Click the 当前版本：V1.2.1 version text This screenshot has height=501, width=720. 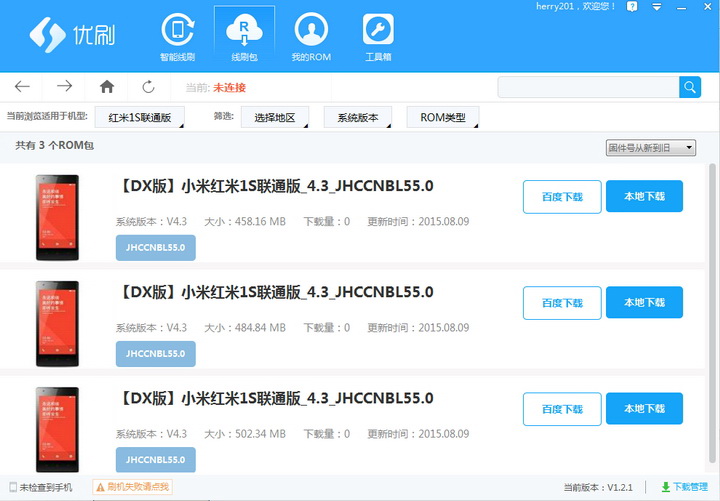point(598,487)
